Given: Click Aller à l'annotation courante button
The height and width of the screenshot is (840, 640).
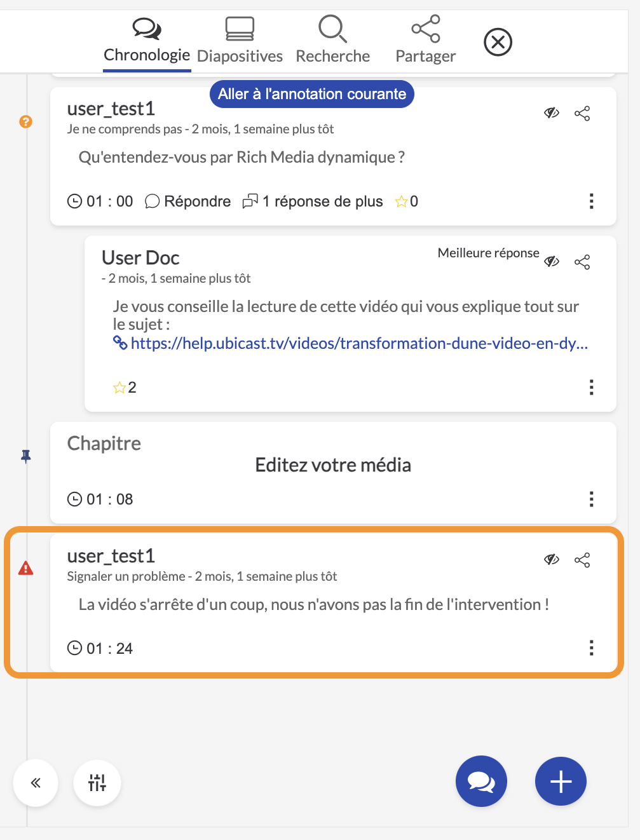Looking at the screenshot, I should pos(312,94).
